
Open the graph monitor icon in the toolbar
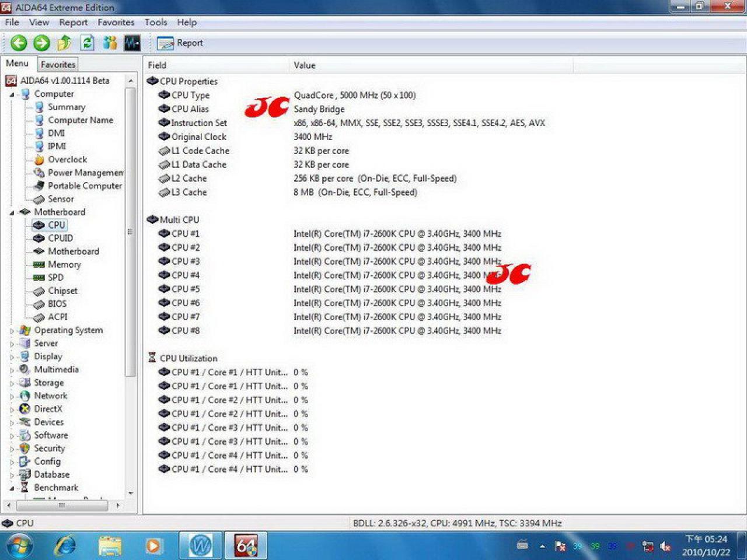(x=132, y=43)
